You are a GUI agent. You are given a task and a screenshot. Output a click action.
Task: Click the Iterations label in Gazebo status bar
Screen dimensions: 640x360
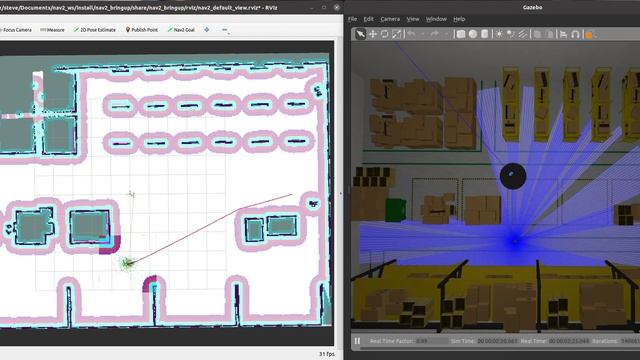(x=604, y=341)
